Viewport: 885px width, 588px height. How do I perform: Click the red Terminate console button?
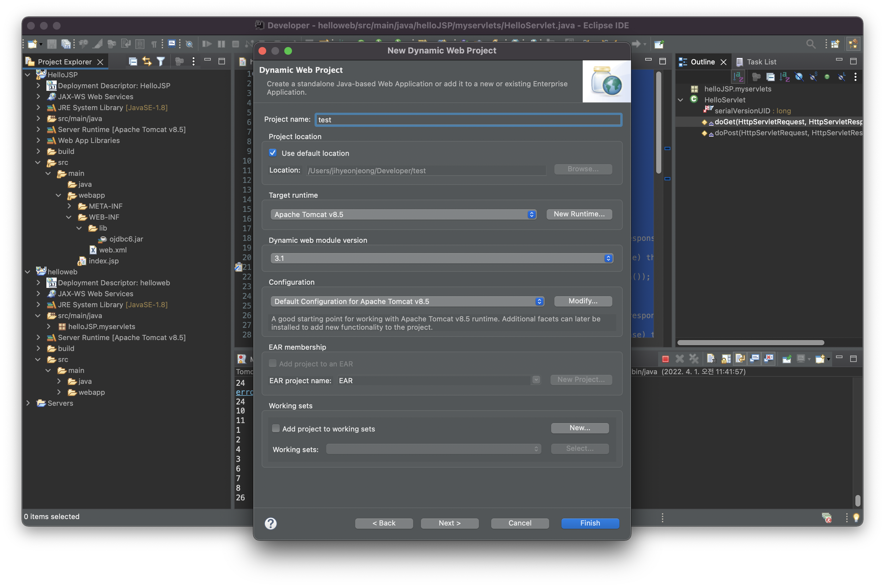click(x=665, y=359)
